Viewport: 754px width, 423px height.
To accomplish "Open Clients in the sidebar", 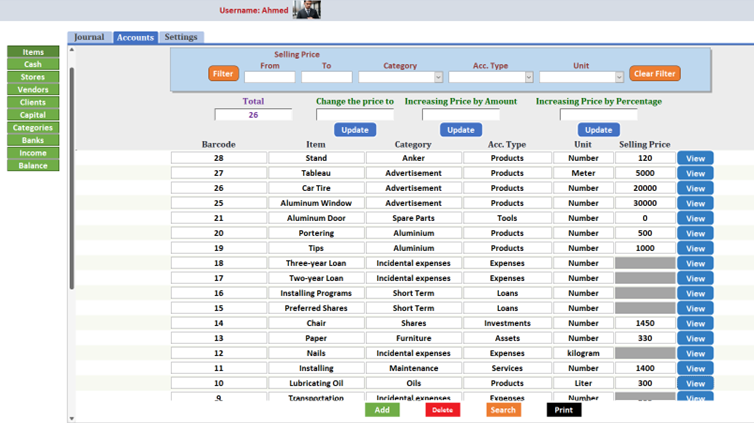I will 33,102.
